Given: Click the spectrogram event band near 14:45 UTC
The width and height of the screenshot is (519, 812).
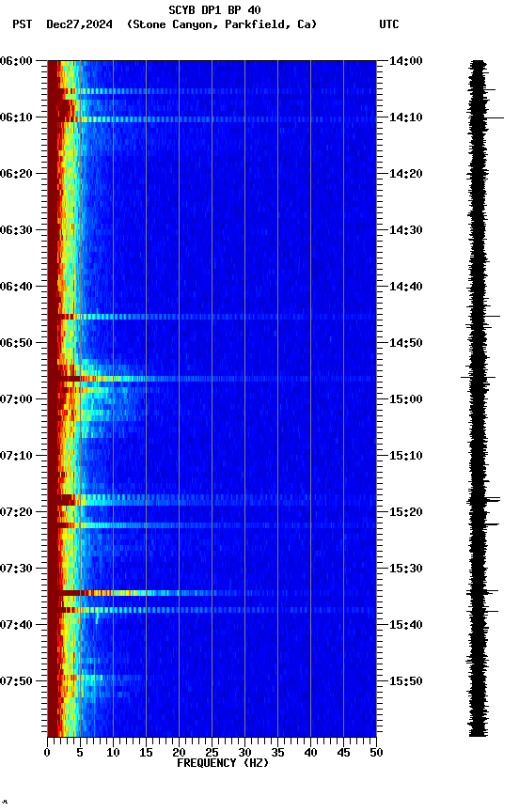Looking at the screenshot, I should coord(212,317).
